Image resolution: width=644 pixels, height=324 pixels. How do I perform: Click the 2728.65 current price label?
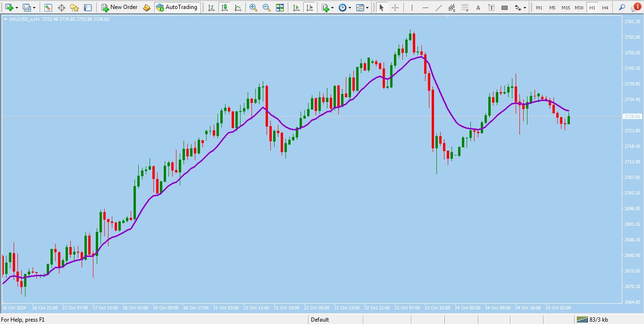(x=632, y=116)
